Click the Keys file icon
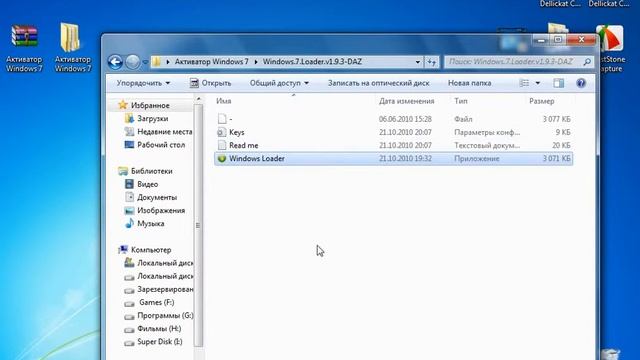 coord(222,132)
